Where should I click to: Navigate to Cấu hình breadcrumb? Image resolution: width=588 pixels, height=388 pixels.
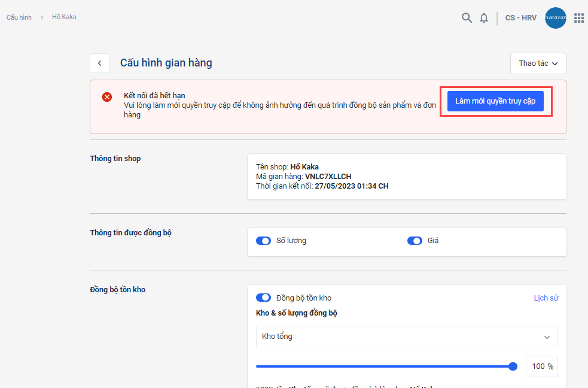(19, 17)
